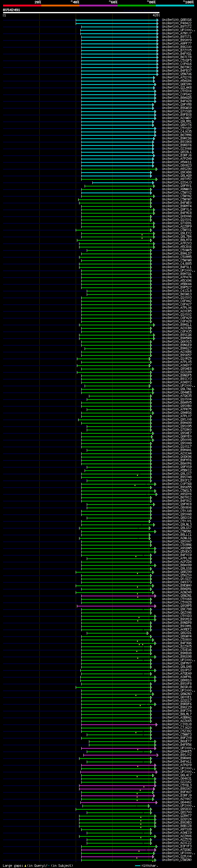
Task: Open last hit UniRef100_C5WSN0
Action: click(176, 860)
